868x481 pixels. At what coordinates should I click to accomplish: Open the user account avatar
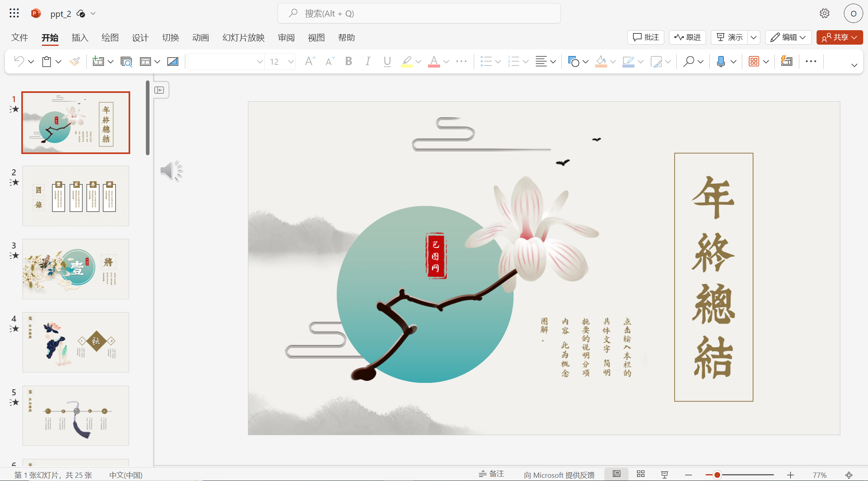click(854, 13)
